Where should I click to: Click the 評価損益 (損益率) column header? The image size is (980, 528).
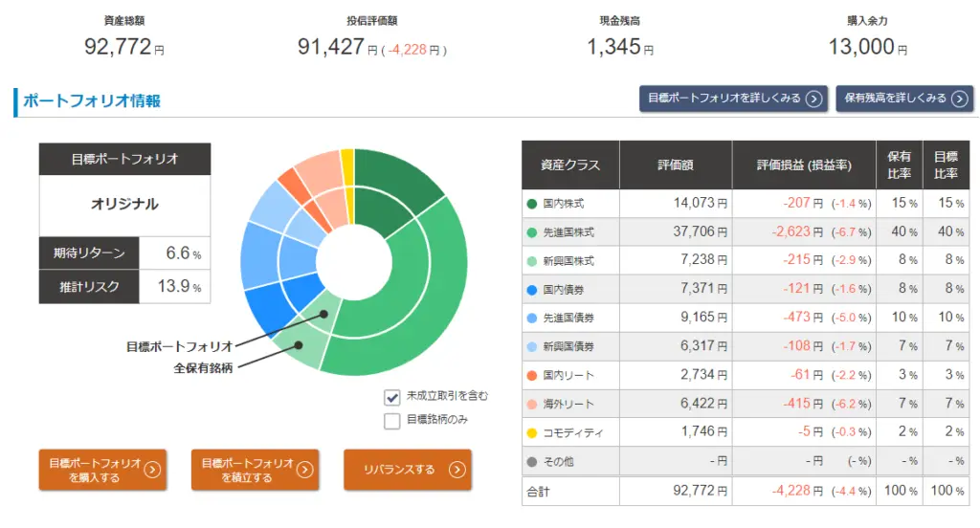tap(804, 165)
